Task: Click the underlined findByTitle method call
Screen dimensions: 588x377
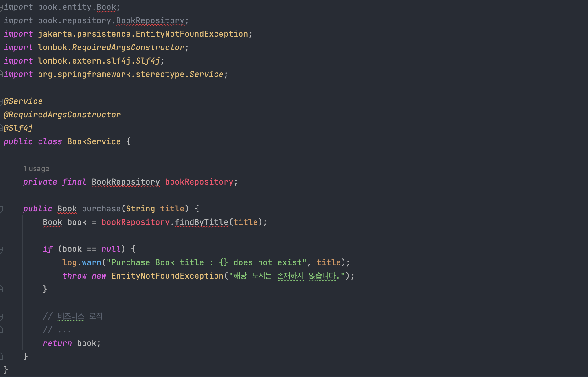Action: click(x=201, y=222)
